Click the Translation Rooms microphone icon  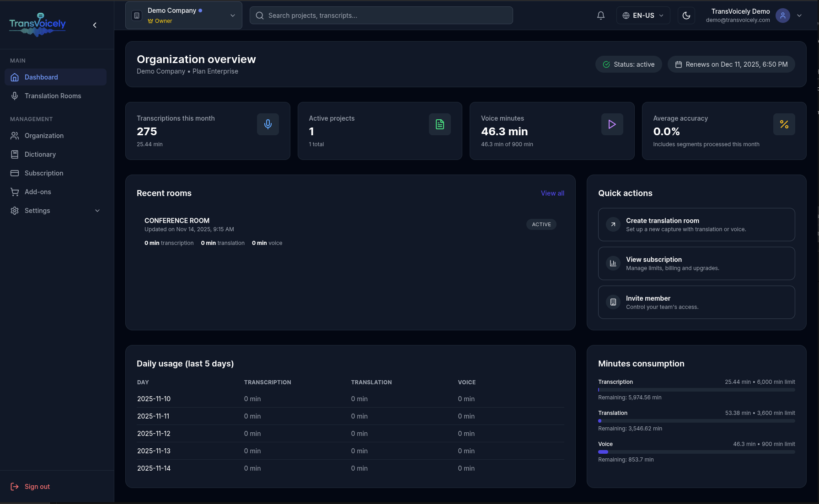pyautogui.click(x=15, y=96)
